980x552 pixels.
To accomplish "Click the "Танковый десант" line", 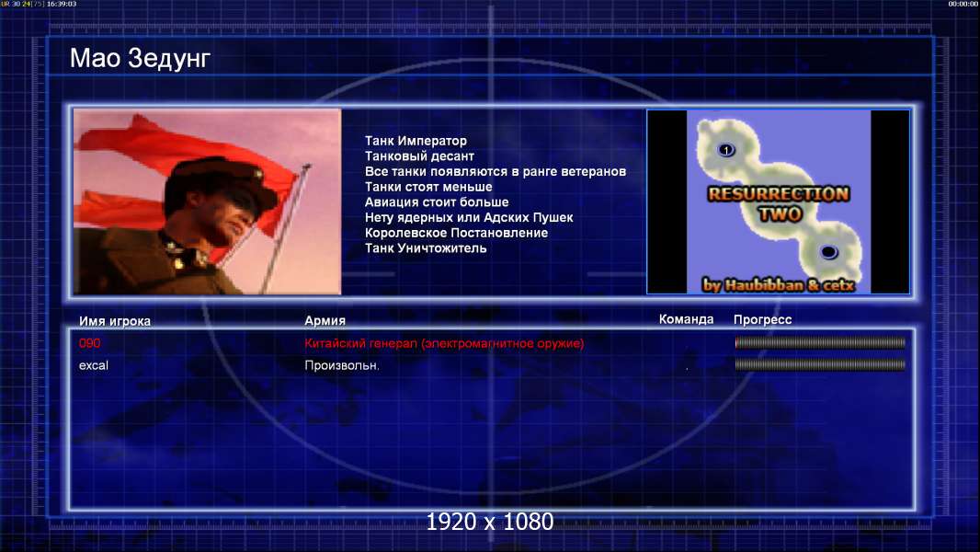I will [x=419, y=156].
